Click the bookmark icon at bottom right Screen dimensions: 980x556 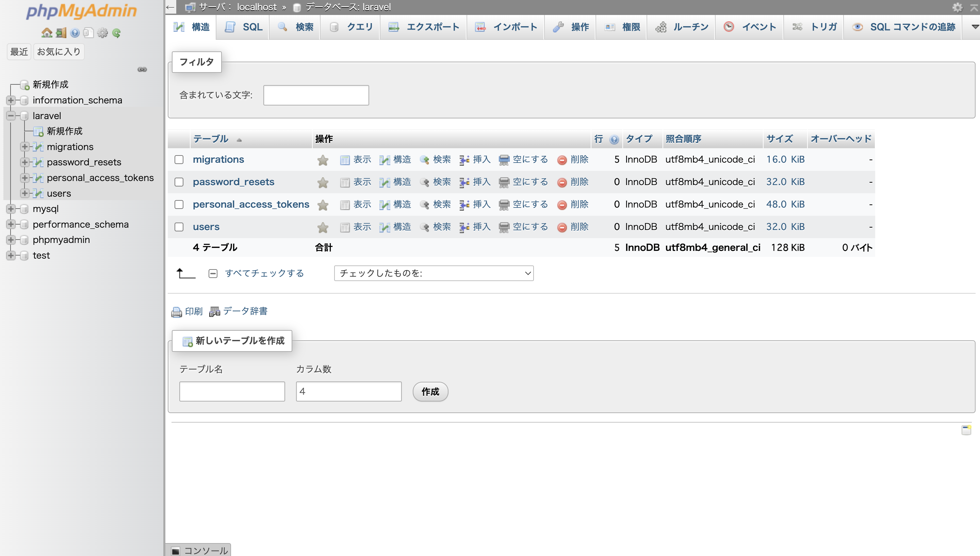pos(966,430)
